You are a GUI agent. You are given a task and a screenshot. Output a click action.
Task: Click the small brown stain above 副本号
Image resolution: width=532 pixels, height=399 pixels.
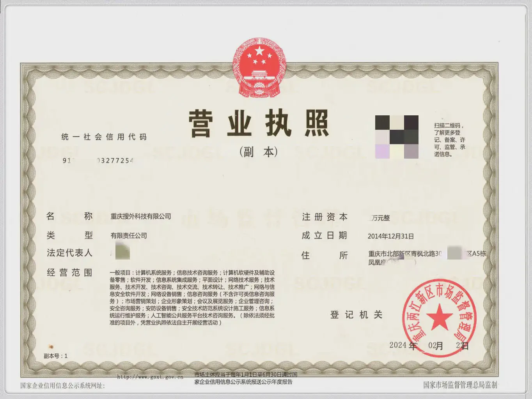[x=51, y=346]
